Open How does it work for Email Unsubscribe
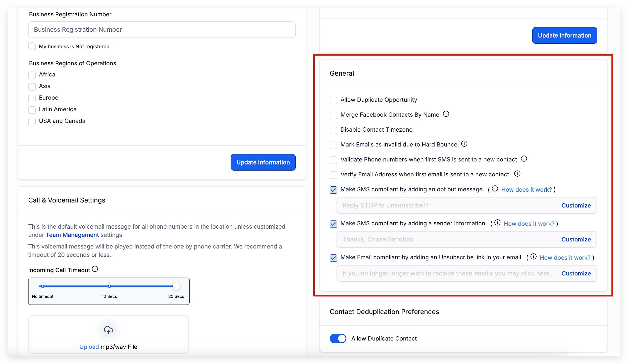The width and height of the screenshot is (628, 364). (565, 258)
